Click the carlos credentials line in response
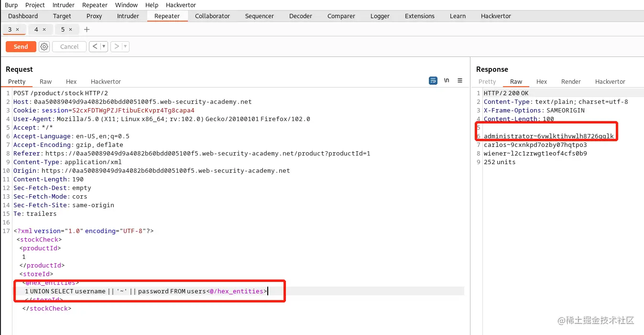Screen dimensions: 644x335 (x=535, y=145)
